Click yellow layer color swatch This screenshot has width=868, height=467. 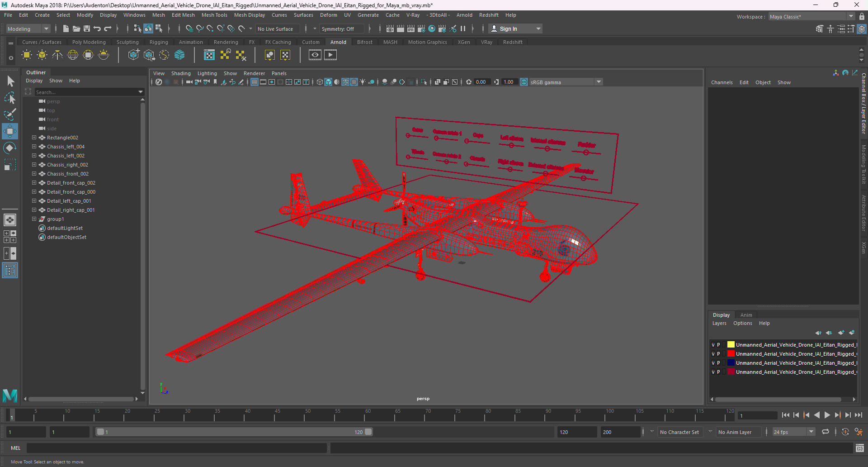click(x=731, y=345)
